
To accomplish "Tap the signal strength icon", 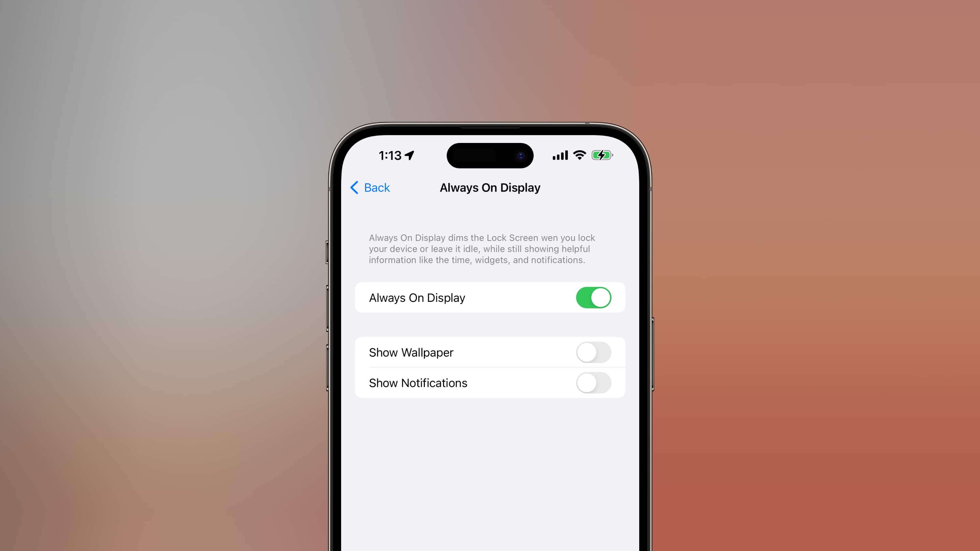I will point(559,155).
